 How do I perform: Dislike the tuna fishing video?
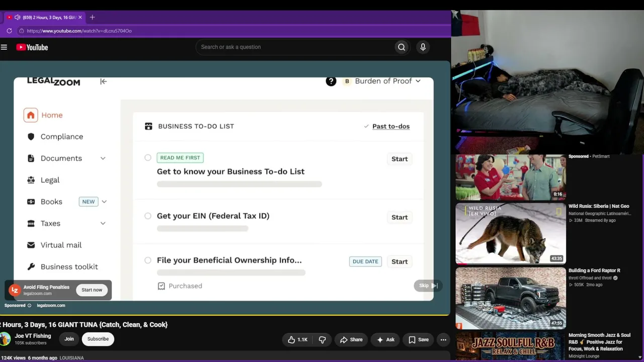322,340
